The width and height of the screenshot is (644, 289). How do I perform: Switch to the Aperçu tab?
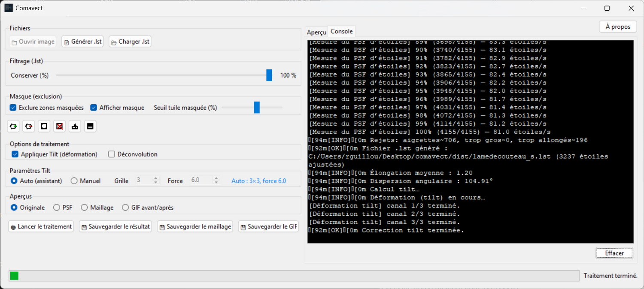pos(317,32)
